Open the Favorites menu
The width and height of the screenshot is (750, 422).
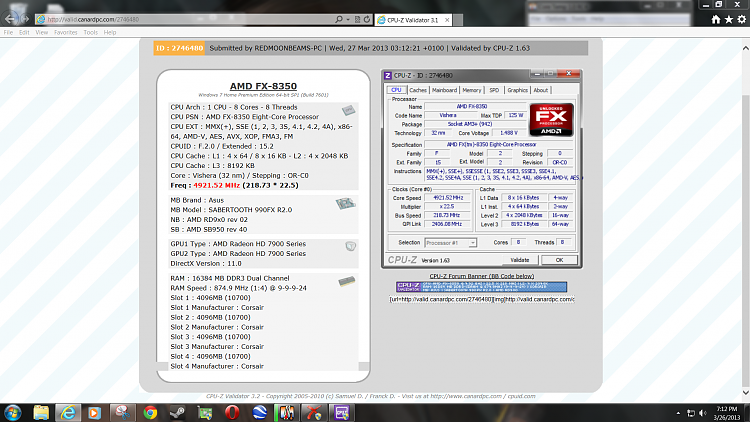pyautogui.click(x=66, y=33)
